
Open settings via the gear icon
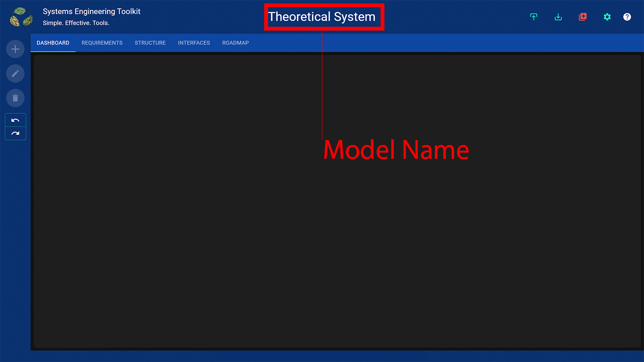pos(607,17)
